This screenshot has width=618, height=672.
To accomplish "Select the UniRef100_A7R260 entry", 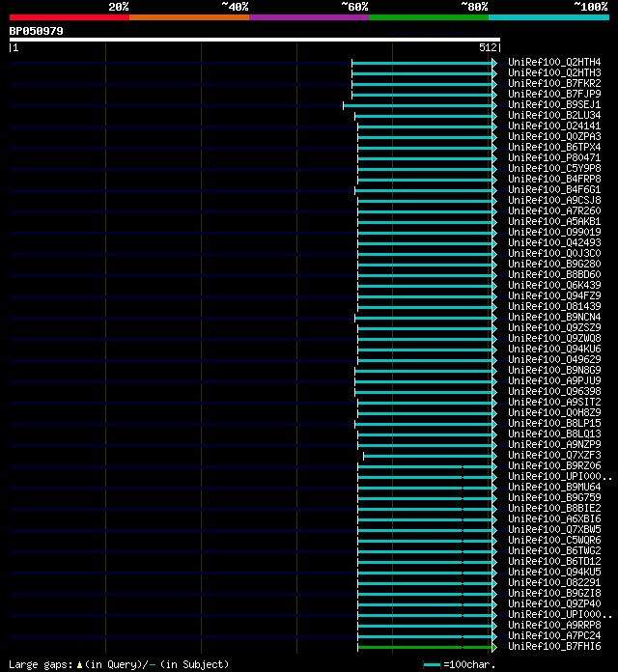I will (x=554, y=210).
